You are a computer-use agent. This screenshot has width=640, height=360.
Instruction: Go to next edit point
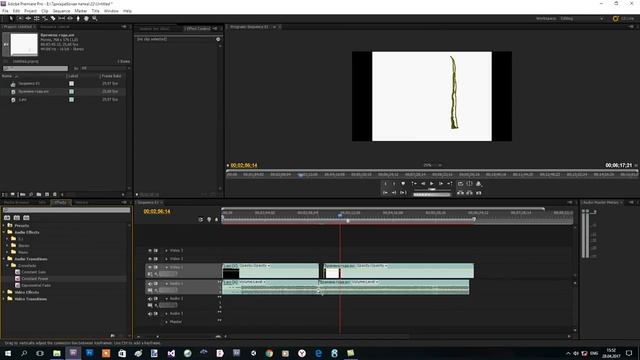(449, 184)
